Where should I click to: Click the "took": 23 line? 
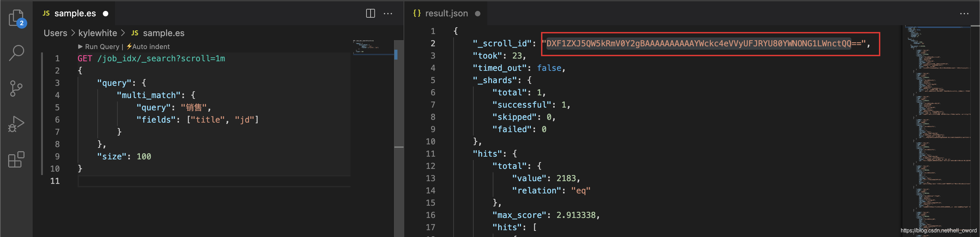[x=499, y=56]
